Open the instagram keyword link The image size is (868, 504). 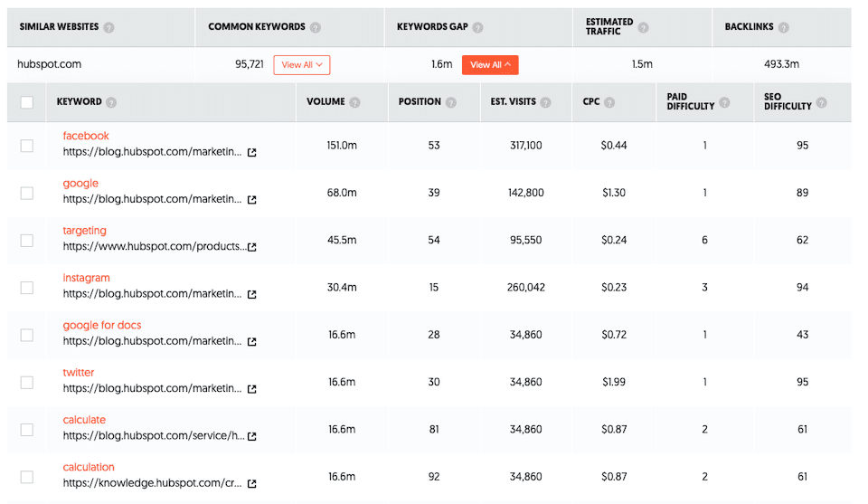pyautogui.click(x=87, y=278)
